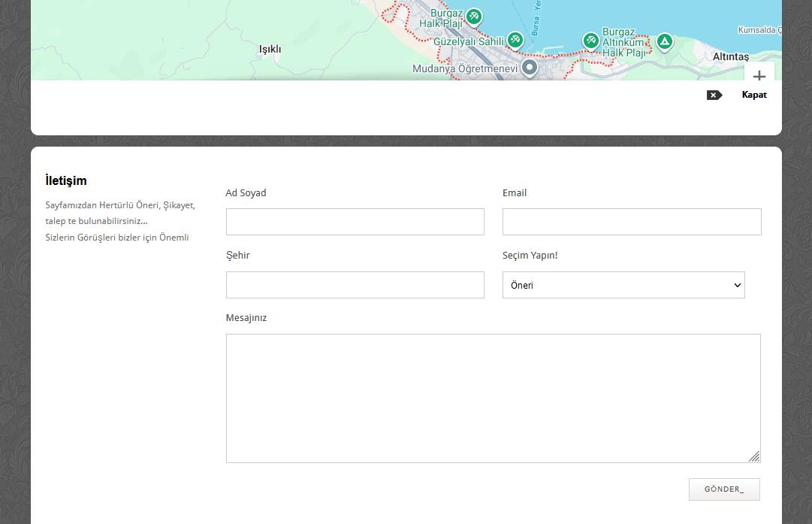Click inside the Mesajınız text area
The image size is (812, 524).
(x=493, y=398)
